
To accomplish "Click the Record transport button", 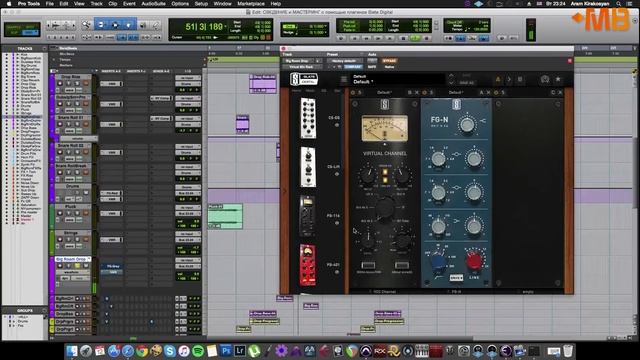I will (427, 38).
